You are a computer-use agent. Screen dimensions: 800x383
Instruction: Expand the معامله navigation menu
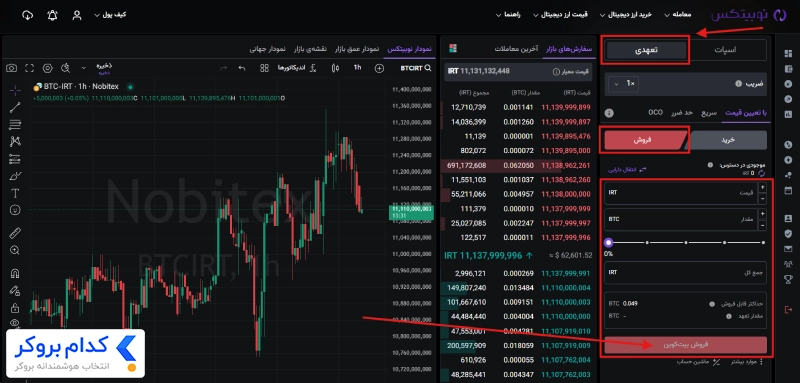click(678, 15)
